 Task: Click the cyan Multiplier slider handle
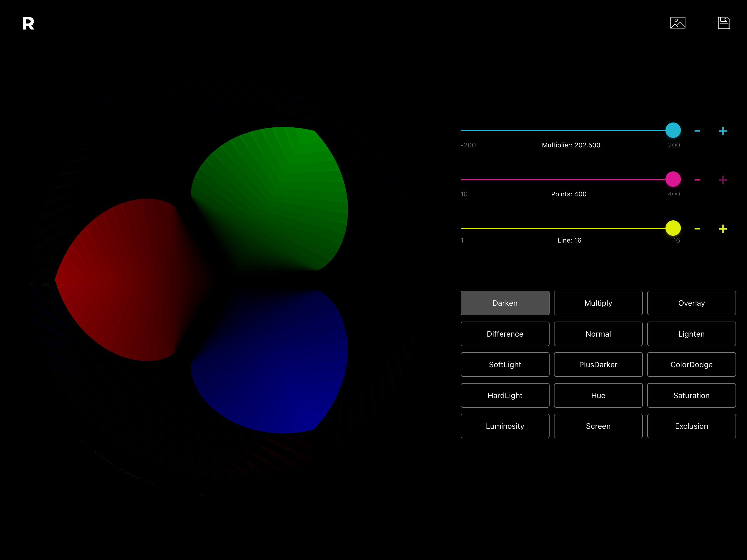673,130
